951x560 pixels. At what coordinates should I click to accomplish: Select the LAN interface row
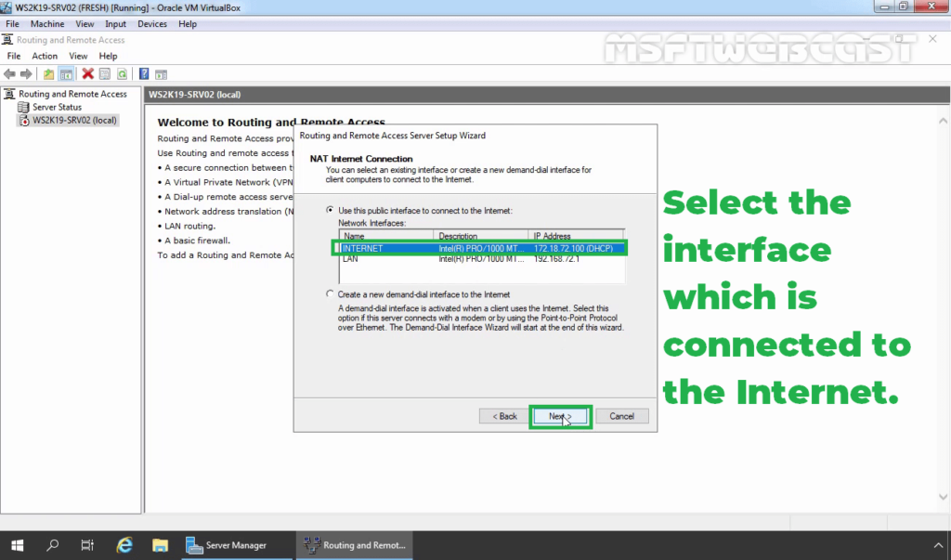(482, 259)
